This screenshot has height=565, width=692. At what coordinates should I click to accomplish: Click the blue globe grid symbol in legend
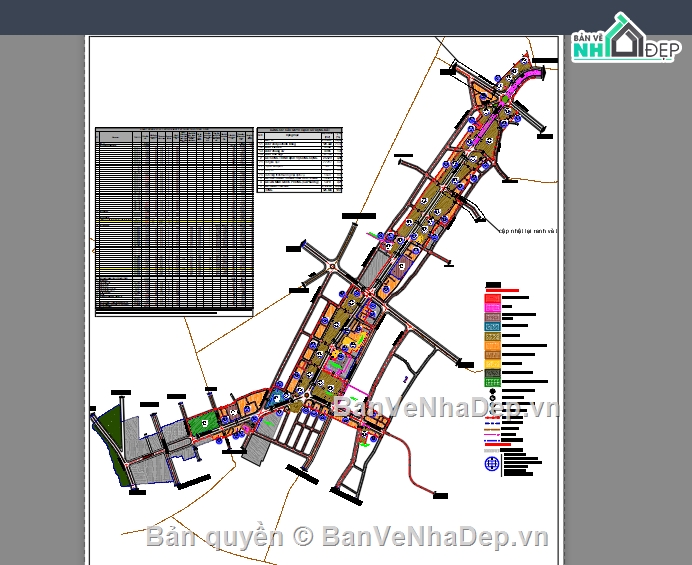(492, 463)
